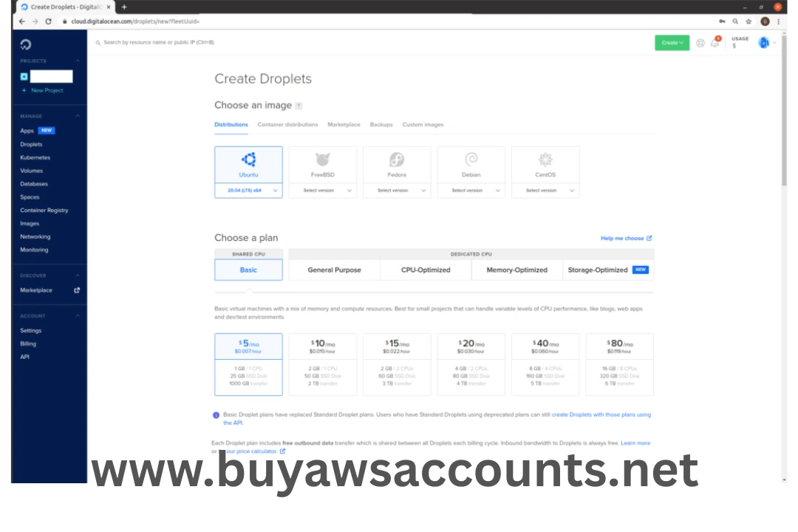Screen dimensions: 798x532
Task: Select the $10/mo plan
Action: (x=323, y=364)
